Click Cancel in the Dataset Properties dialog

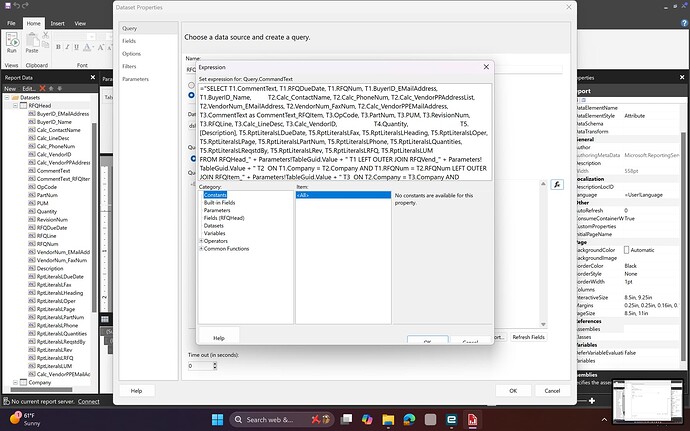click(552, 390)
